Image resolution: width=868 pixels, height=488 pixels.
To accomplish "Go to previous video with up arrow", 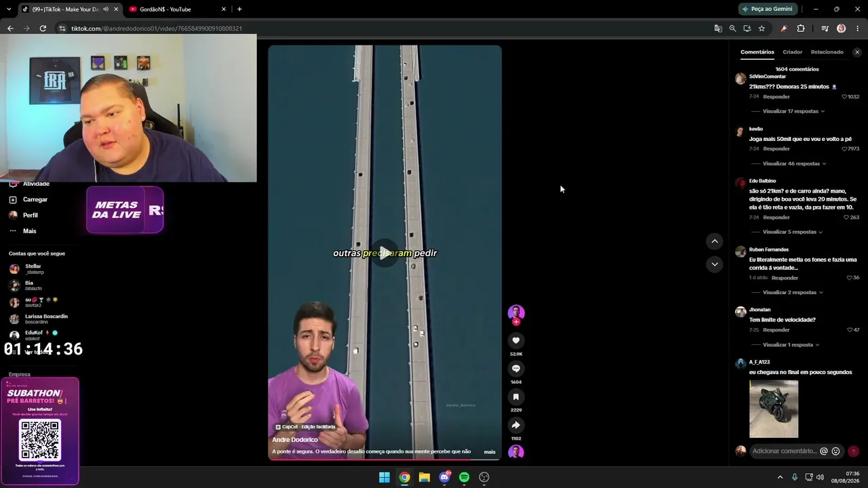I will [x=714, y=241].
